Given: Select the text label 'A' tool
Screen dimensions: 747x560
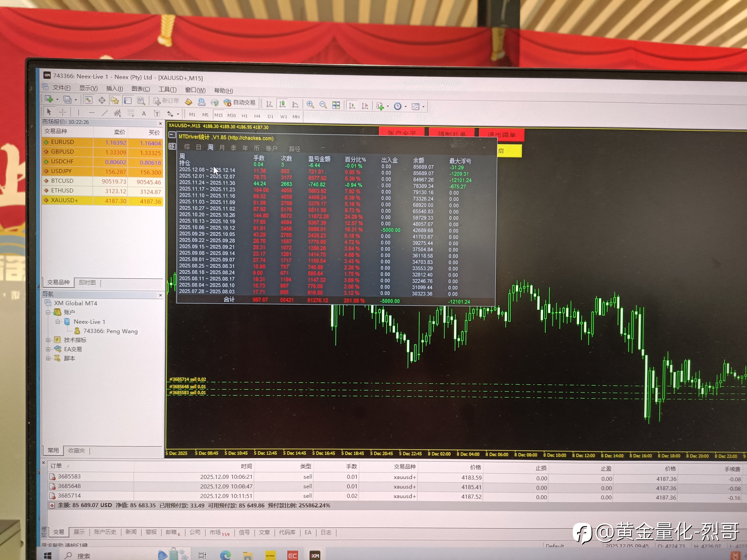Looking at the screenshot, I should (x=144, y=113).
